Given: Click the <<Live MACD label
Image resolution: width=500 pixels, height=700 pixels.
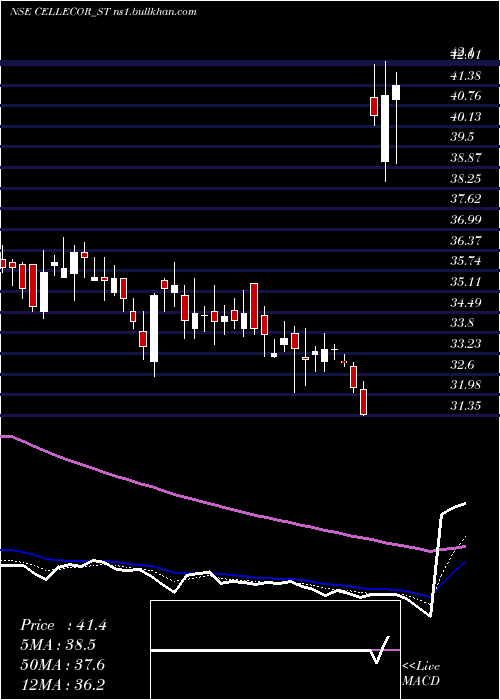Looking at the screenshot, I should [421, 673].
